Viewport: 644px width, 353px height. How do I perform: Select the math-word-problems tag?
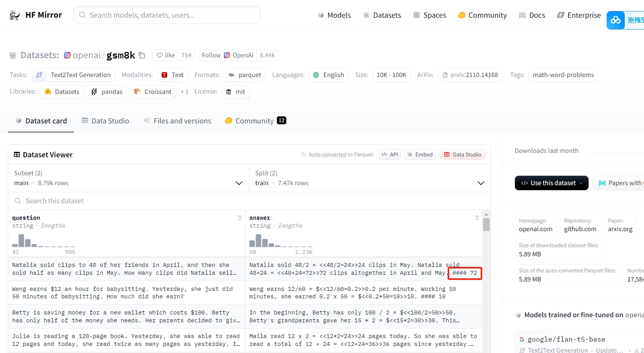563,75
